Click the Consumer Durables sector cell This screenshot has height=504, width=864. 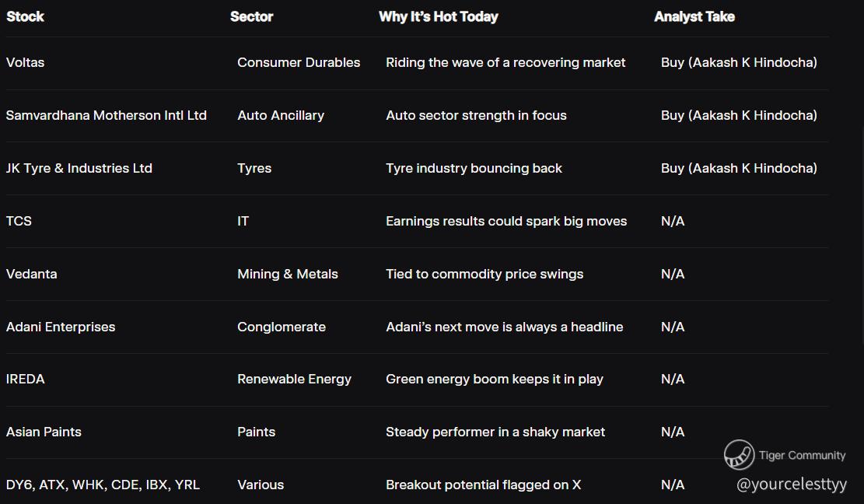299,62
